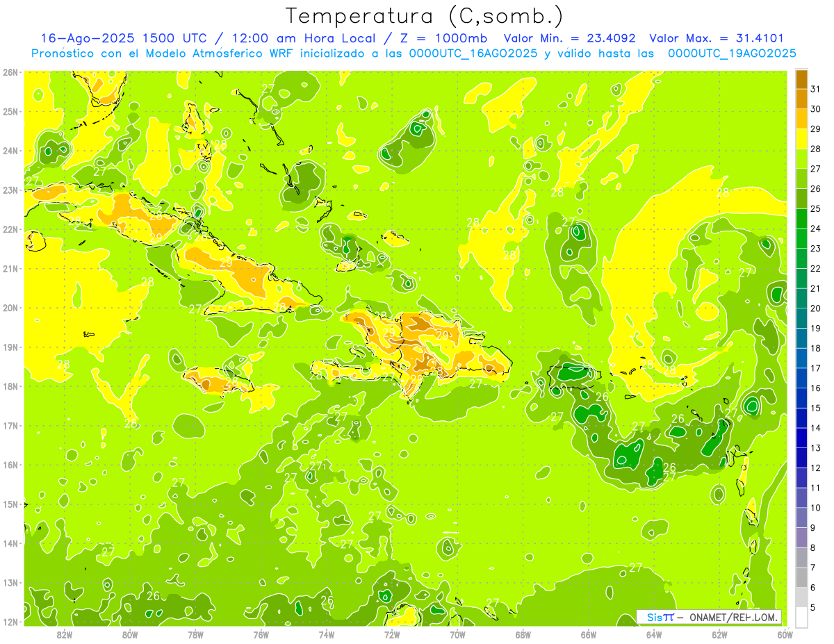834x644 pixels.
Task: Click the legend value 8
Action: 812,547
